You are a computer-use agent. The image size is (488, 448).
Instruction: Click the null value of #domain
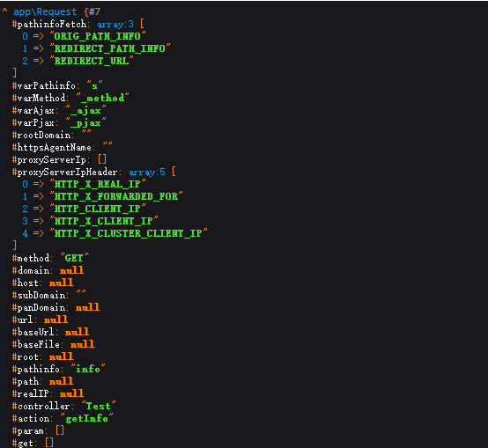(x=71, y=270)
